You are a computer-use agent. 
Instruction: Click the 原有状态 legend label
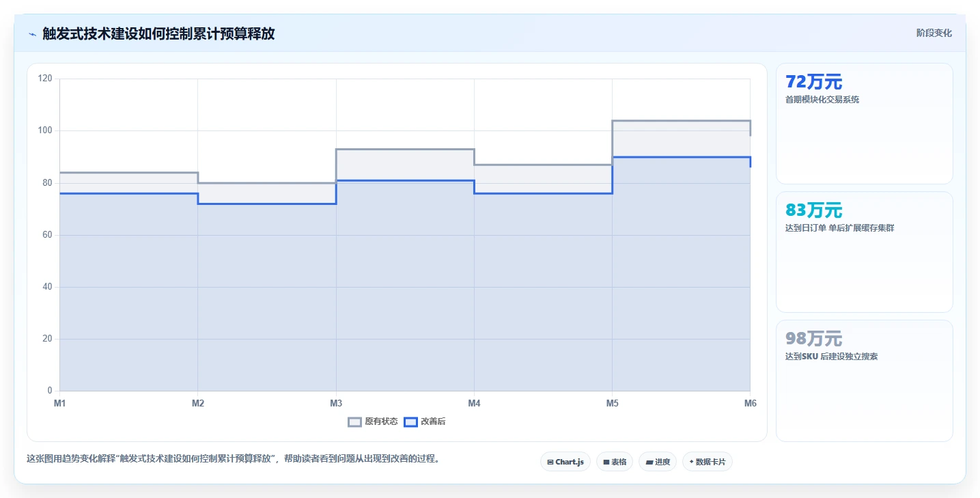pyautogui.click(x=381, y=421)
